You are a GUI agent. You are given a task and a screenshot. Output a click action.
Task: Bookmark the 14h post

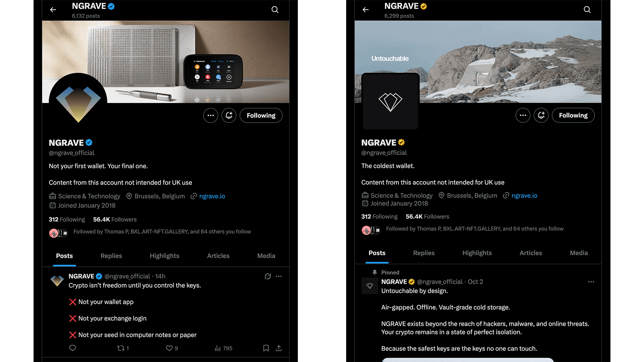pyautogui.click(x=266, y=348)
